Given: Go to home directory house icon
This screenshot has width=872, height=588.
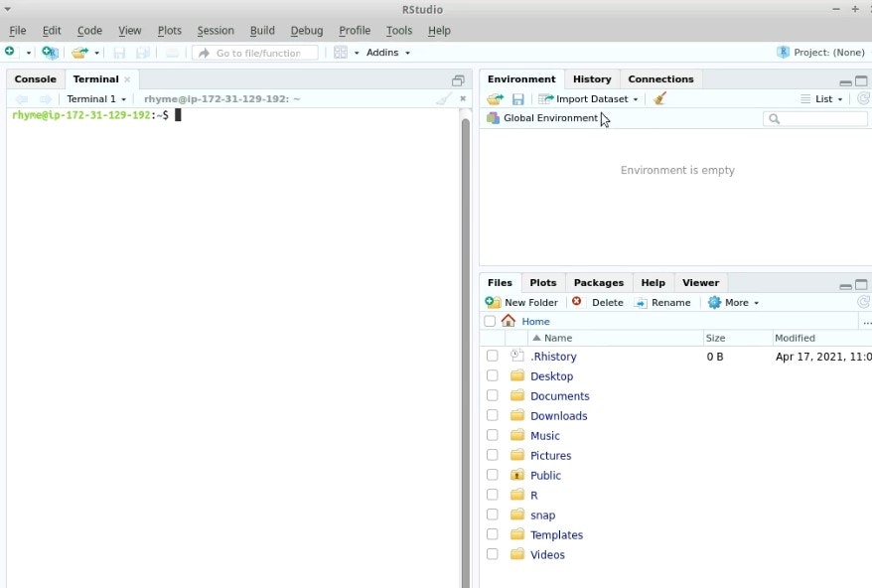Looking at the screenshot, I should click(508, 321).
